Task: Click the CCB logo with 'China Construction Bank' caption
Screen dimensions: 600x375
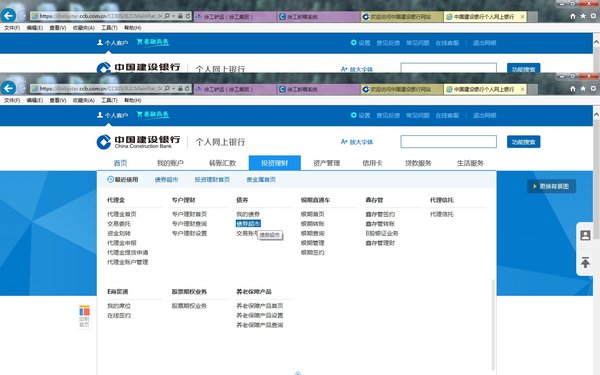Action: [138, 142]
